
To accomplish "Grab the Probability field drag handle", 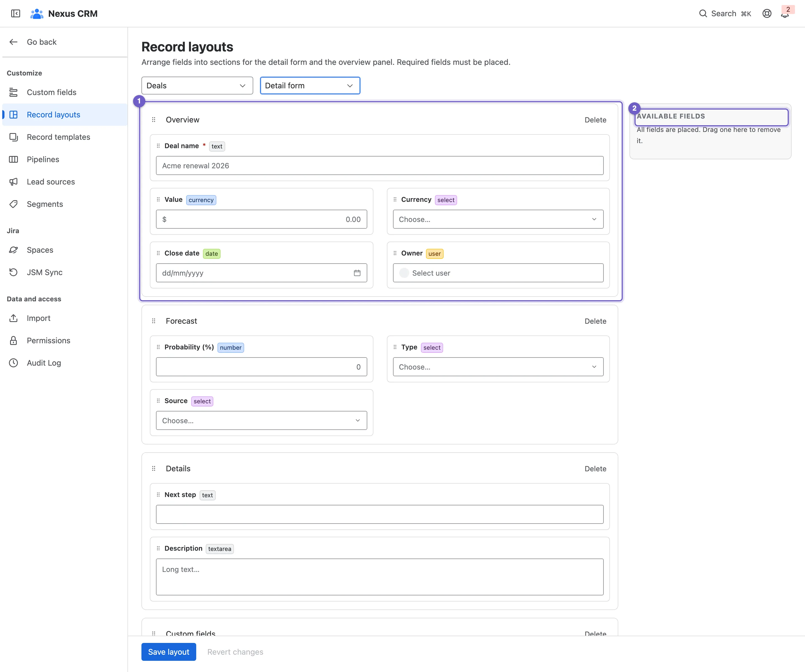I will click(x=158, y=347).
